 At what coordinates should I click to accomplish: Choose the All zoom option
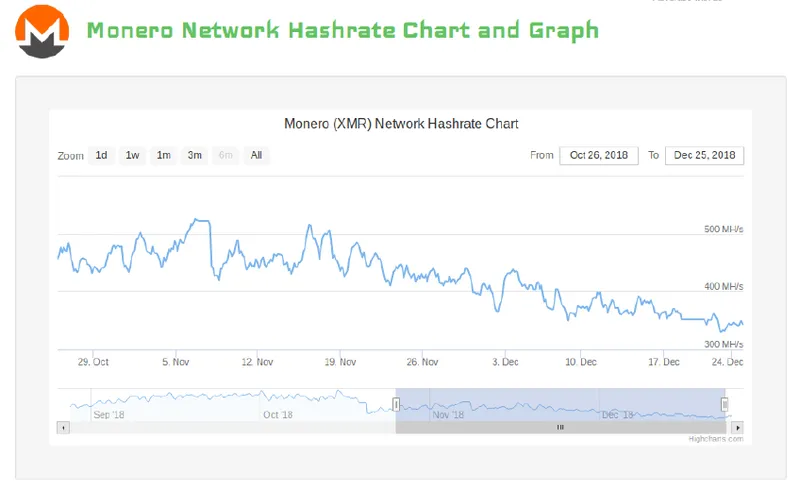257,155
